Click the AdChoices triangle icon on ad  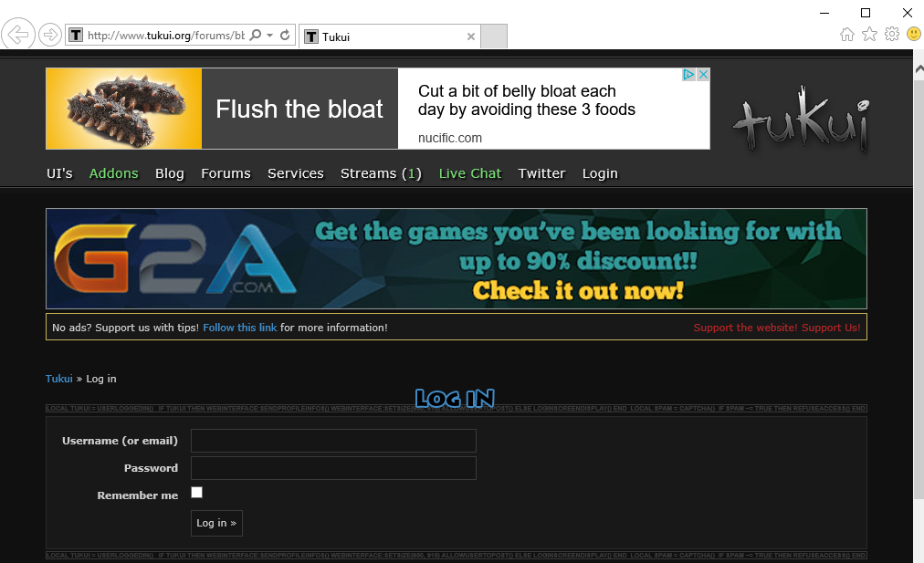[689, 75]
